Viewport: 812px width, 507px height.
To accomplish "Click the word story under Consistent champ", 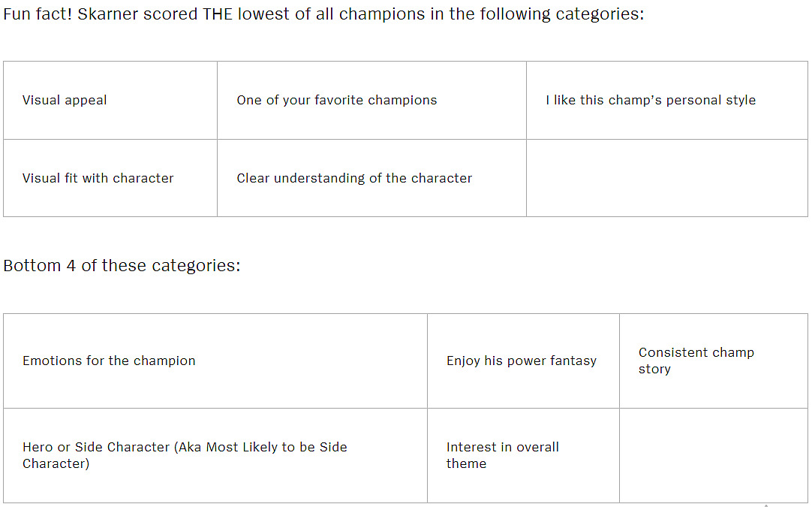I will 654,369.
